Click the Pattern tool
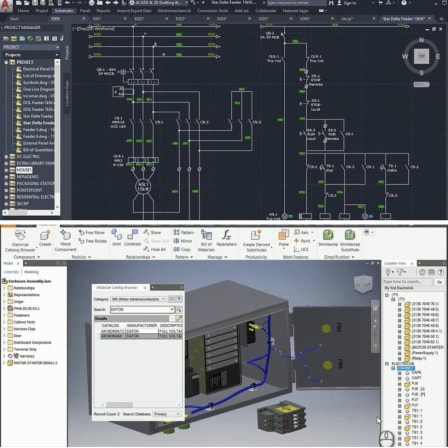448x448 pixels. pyautogui.click(x=183, y=232)
